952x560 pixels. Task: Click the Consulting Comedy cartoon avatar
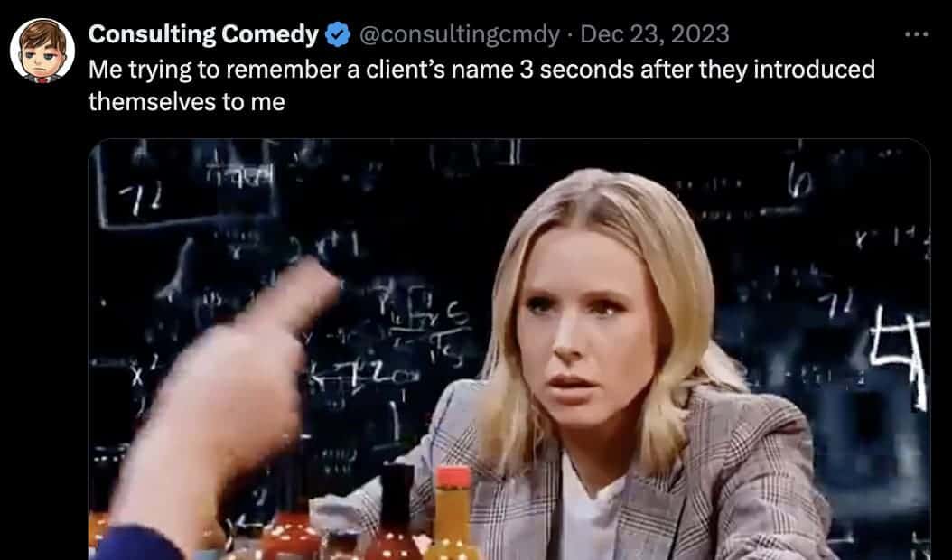tap(42, 51)
